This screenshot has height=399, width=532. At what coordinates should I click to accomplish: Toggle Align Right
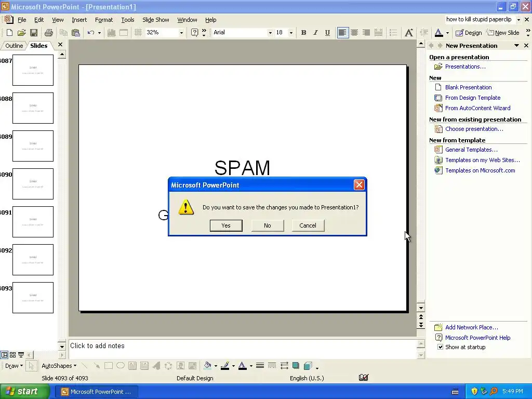tap(366, 33)
